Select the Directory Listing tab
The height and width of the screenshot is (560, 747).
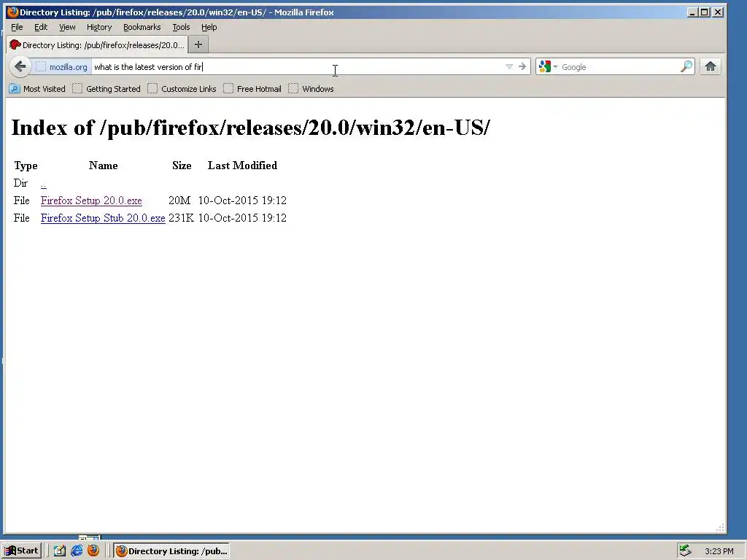[x=97, y=44]
